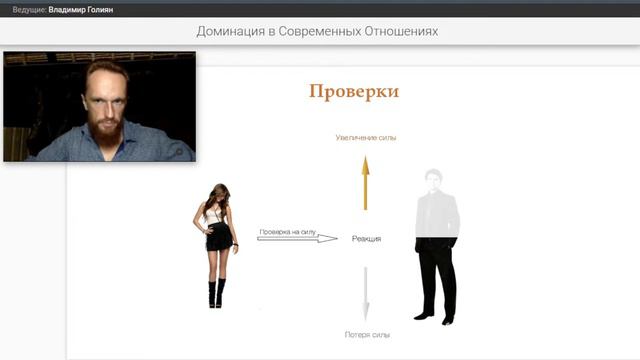Click the slide heading 'Проверки'
Viewport: 640px width, 360px height.
click(x=354, y=91)
